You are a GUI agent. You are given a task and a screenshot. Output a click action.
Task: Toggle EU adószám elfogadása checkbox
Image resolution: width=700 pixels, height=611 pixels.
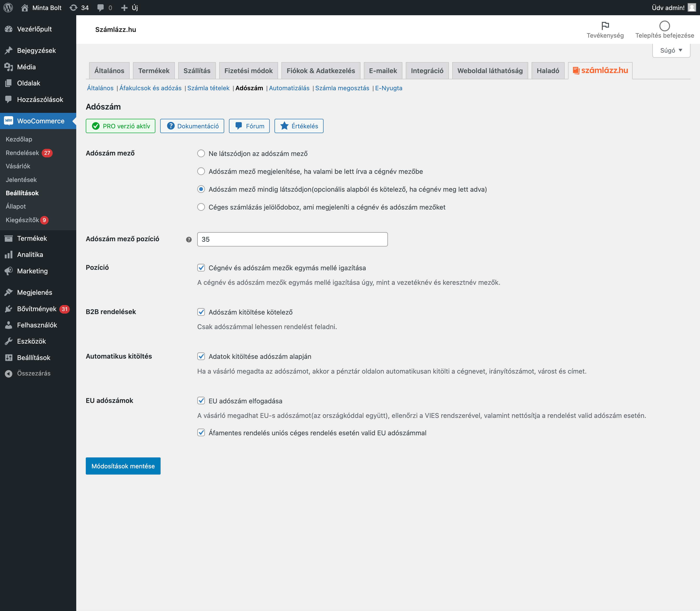tap(201, 401)
